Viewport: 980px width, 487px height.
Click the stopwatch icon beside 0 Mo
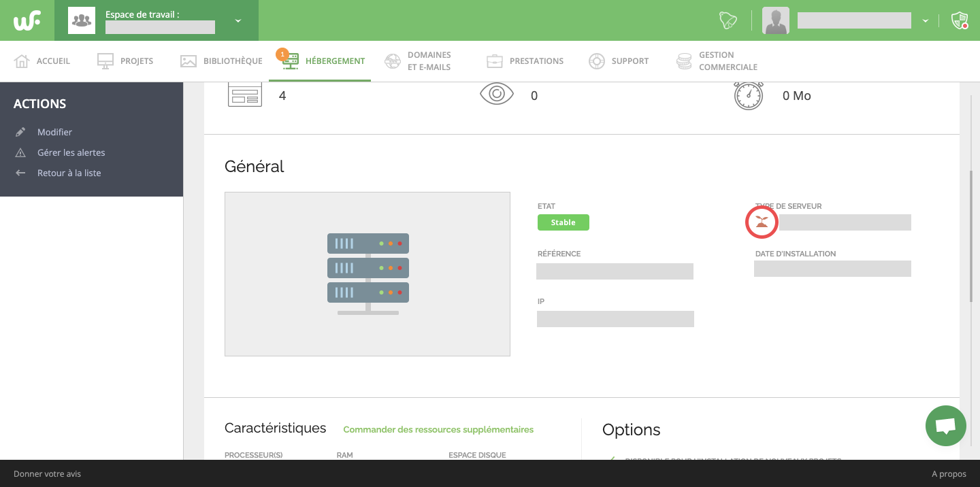click(x=749, y=96)
